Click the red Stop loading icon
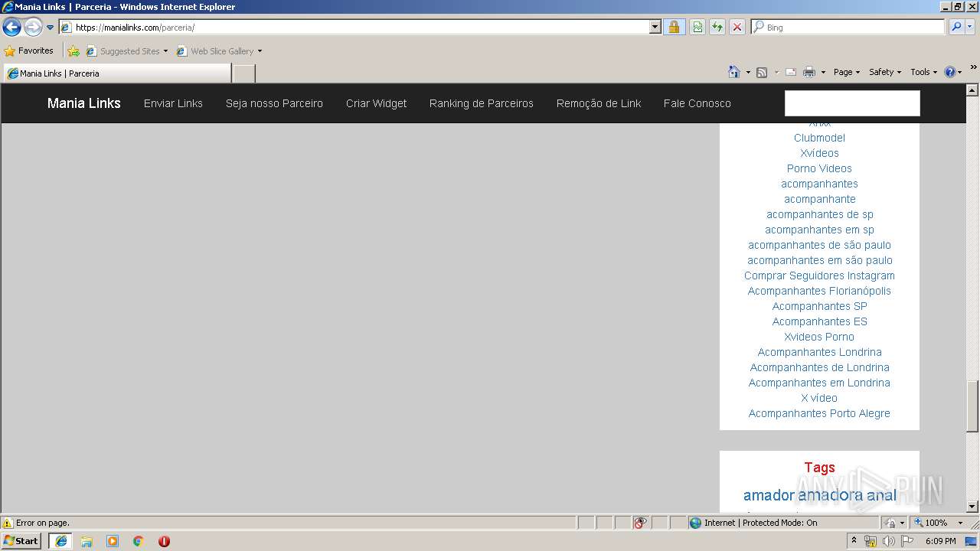 pyautogui.click(x=737, y=27)
